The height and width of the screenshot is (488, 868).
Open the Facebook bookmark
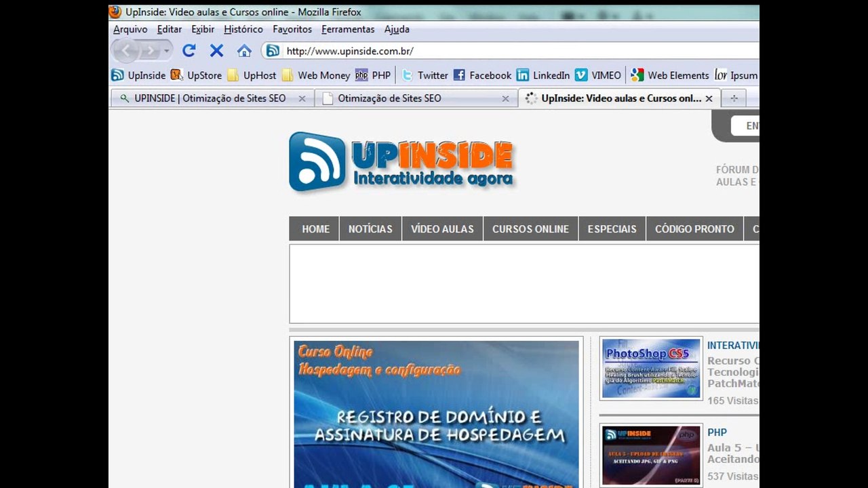click(x=482, y=75)
